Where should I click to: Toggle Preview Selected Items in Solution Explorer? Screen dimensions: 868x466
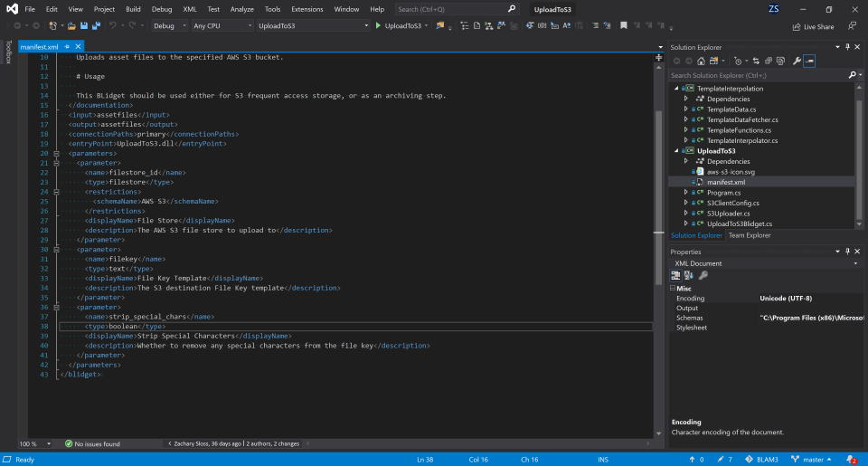[x=810, y=61]
